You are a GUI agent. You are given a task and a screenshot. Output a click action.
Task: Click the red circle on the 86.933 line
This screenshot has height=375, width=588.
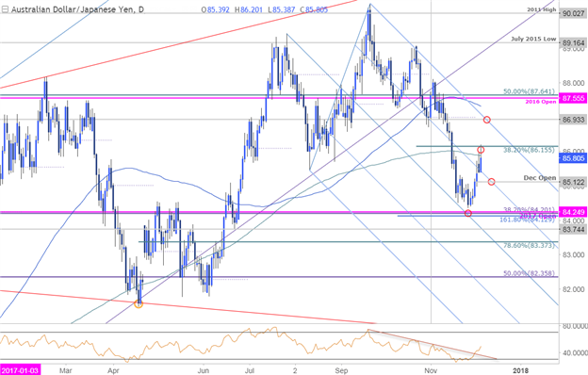click(x=487, y=120)
